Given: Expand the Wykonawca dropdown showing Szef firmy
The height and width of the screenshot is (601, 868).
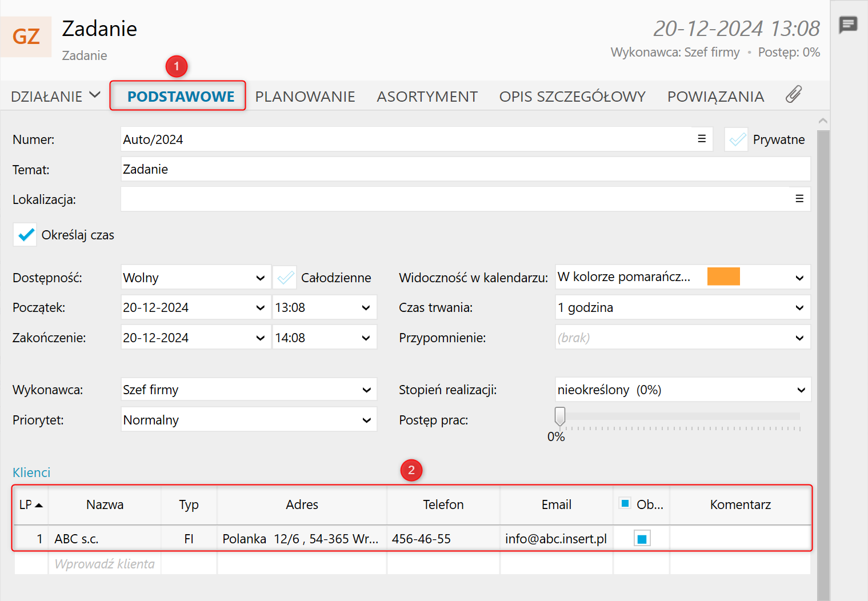Looking at the screenshot, I should pos(249,390).
